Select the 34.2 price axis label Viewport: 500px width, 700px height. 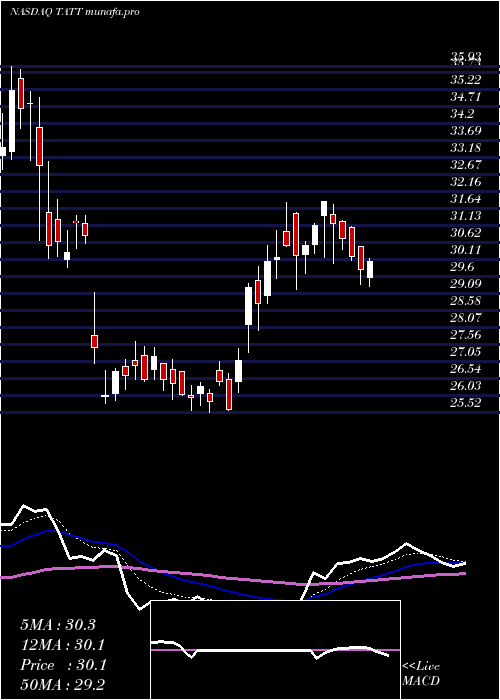click(462, 113)
